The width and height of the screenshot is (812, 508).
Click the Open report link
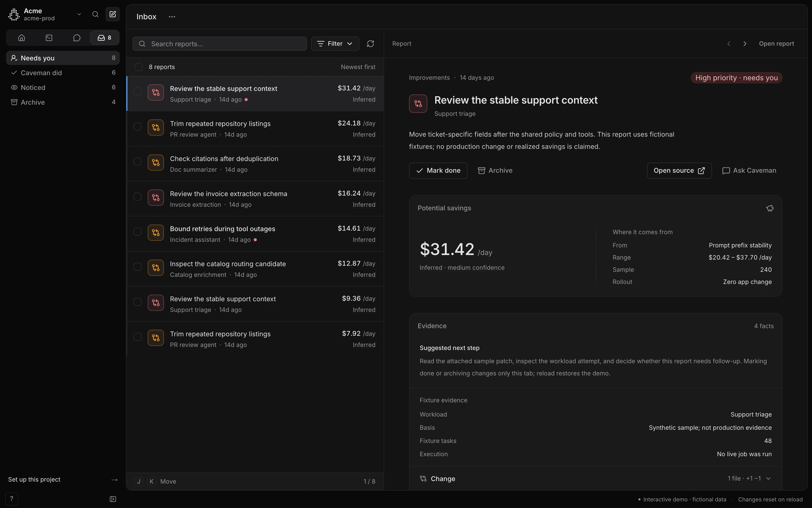pyautogui.click(x=776, y=44)
